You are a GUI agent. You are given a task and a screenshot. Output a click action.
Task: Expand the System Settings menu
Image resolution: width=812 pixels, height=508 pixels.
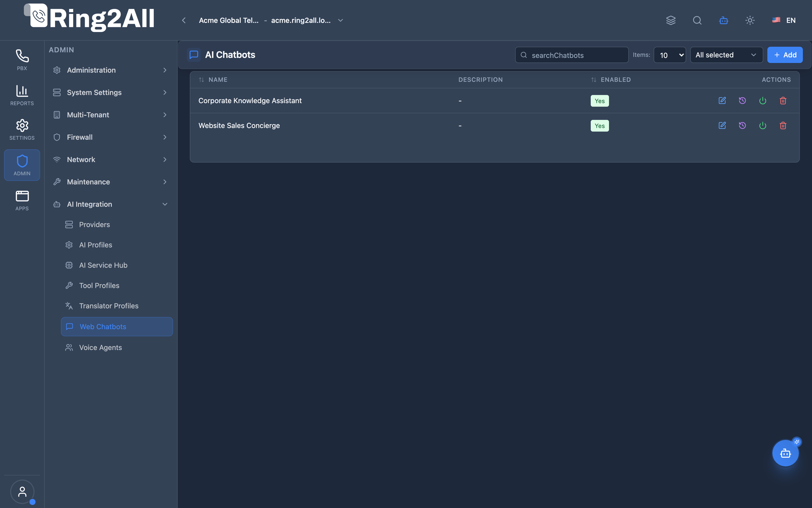point(110,92)
